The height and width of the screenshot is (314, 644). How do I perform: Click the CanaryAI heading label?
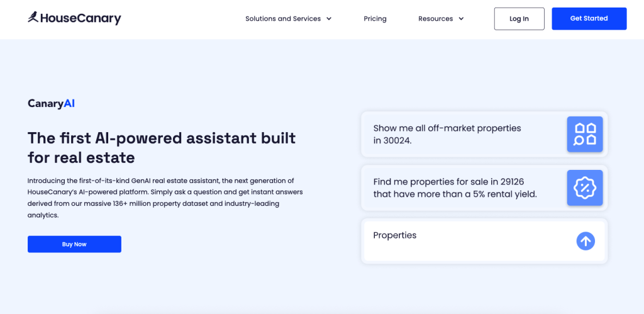tap(51, 104)
